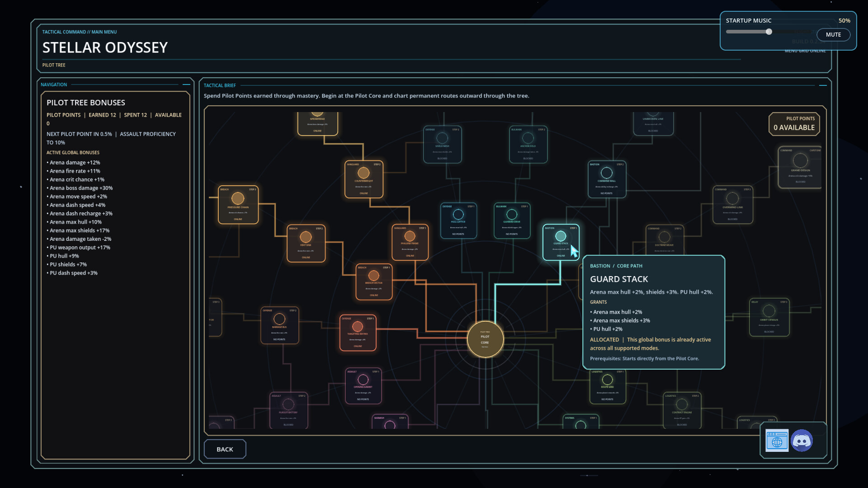Image resolution: width=868 pixels, height=488 pixels.
Task: Select the Opening Gambit assault node
Action: (x=363, y=386)
